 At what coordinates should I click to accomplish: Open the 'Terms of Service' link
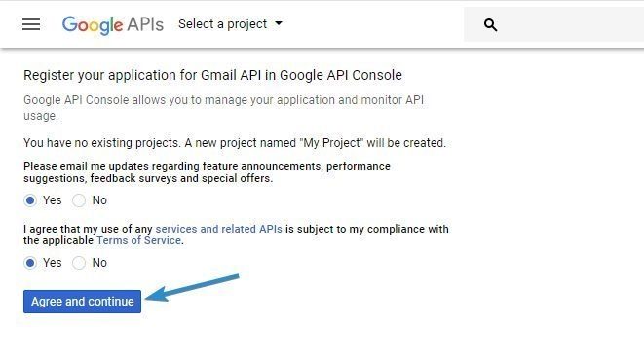(138, 240)
